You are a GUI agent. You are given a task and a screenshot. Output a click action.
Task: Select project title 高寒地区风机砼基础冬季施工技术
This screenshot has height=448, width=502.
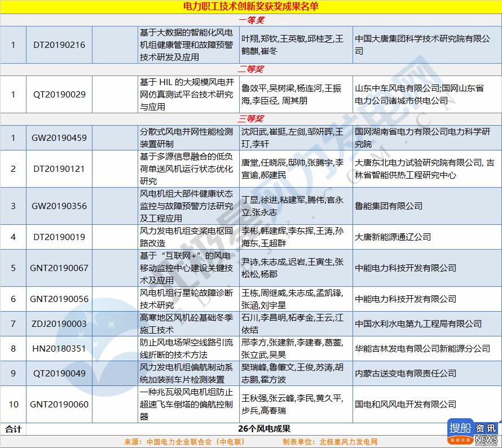186,323
